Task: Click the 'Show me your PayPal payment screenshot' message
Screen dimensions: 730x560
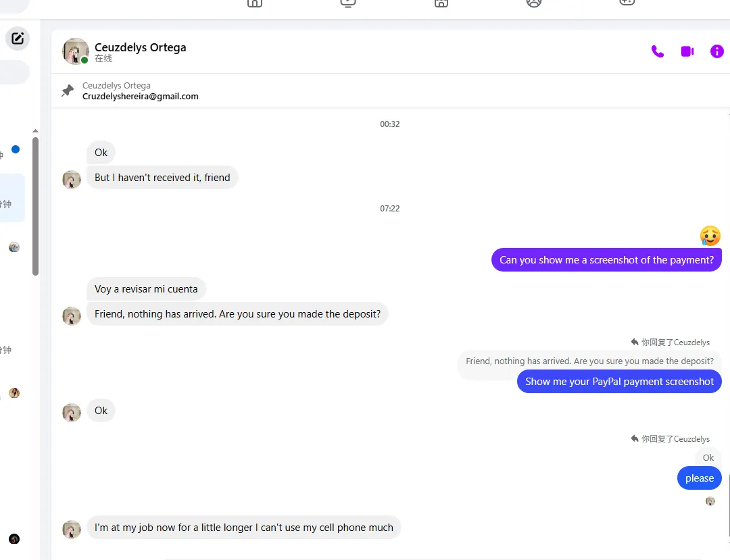Action: pyautogui.click(x=618, y=382)
